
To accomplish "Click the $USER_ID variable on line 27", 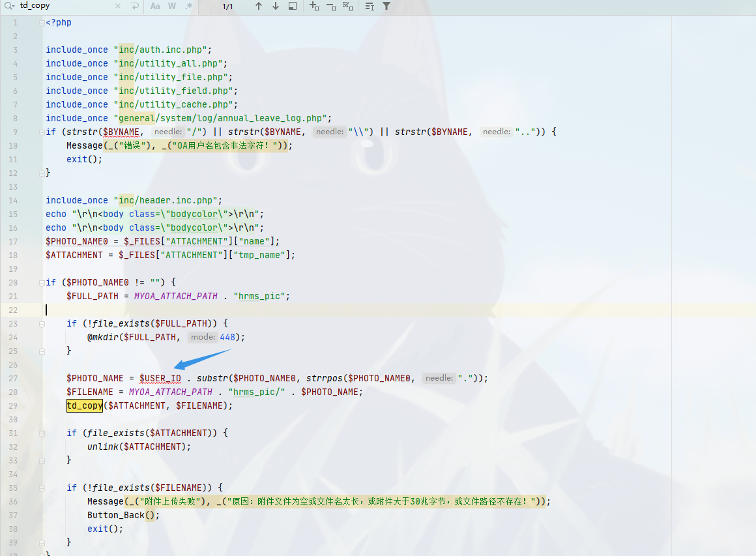I will coord(160,378).
